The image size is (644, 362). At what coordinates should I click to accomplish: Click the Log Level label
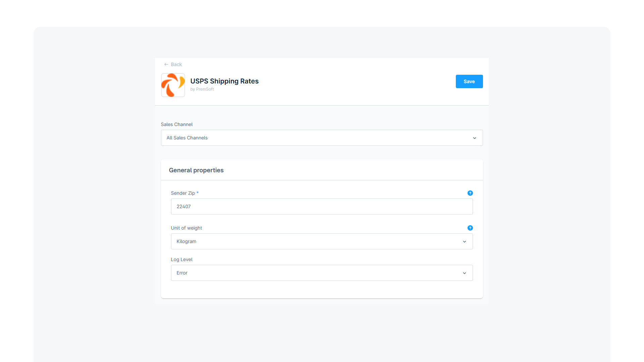pyautogui.click(x=182, y=259)
